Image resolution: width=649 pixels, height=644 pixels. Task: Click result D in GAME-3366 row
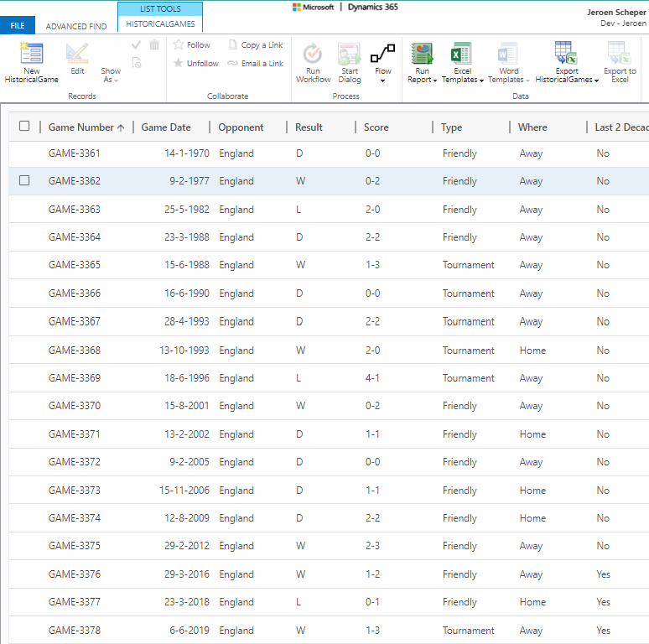click(x=299, y=293)
